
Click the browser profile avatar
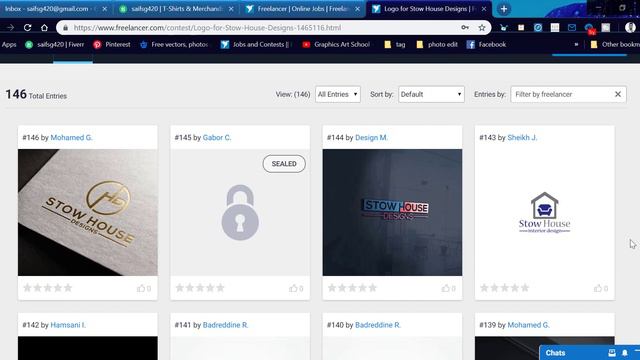coord(630,27)
